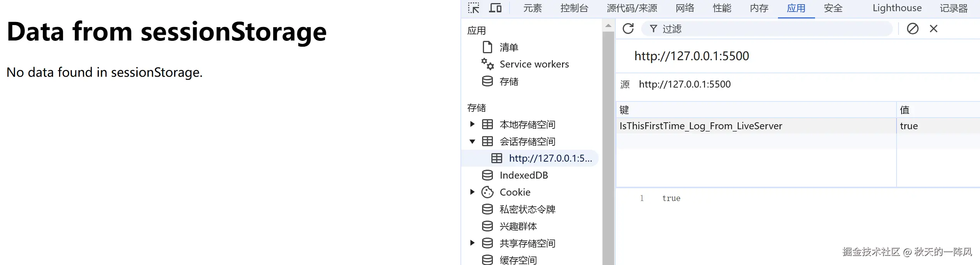Click the sidebar vertical scrollbar track
This screenshot has height=265, width=980.
[608, 148]
